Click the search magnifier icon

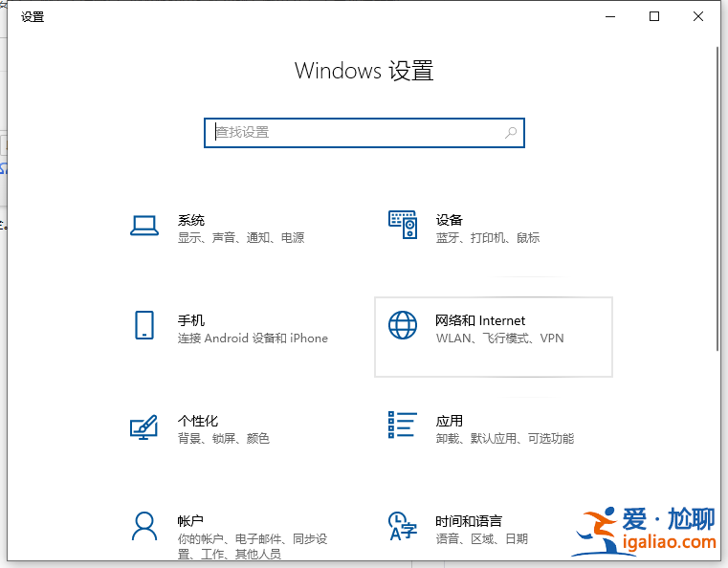point(511,133)
